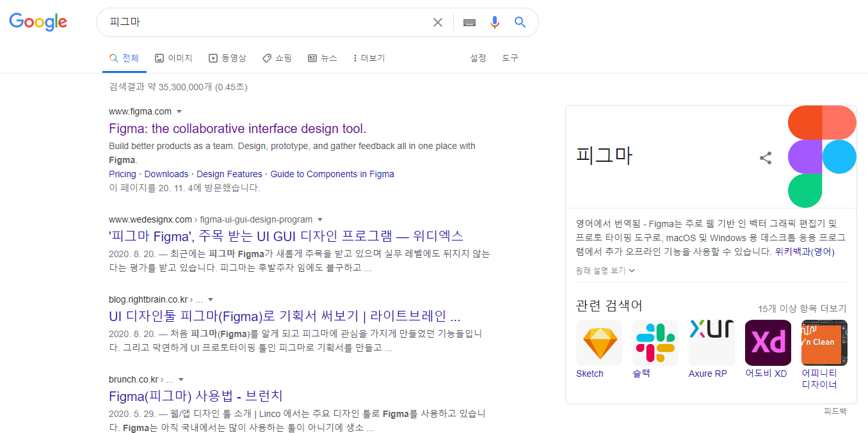
Task: Expand arrow next to brunch.co.kr
Action: click(181, 379)
